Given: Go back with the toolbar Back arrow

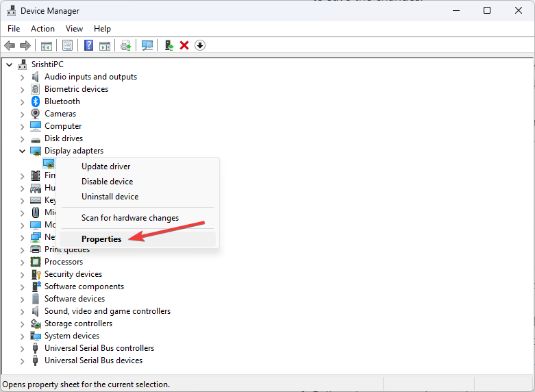Looking at the screenshot, I should (10, 45).
